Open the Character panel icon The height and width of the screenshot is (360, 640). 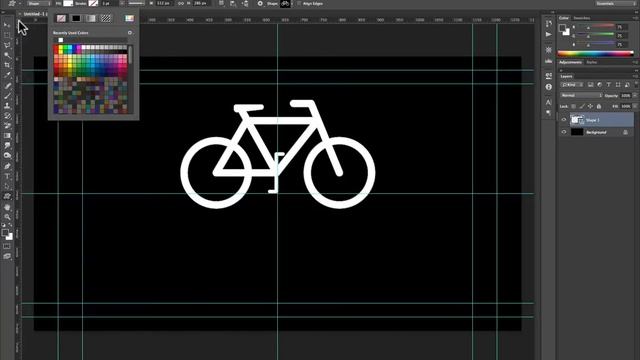click(549, 102)
